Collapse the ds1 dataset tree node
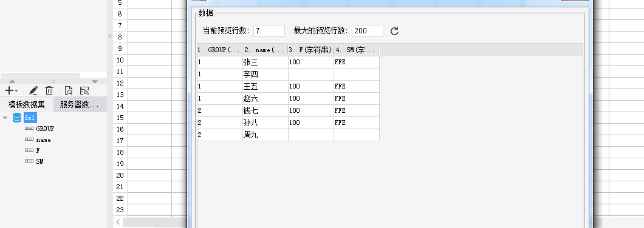Image resolution: width=644 pixels, height=228 pixels. coord(5,118)
